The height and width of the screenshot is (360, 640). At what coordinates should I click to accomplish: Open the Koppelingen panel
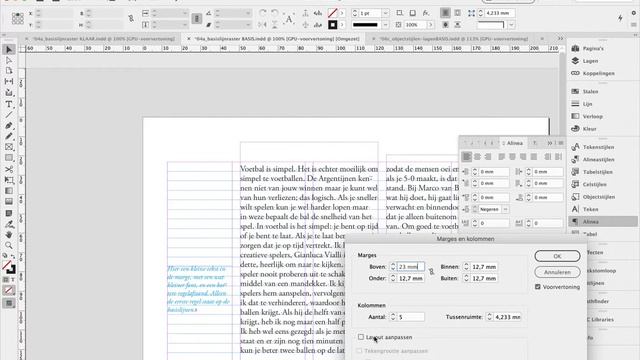pyautogui.click(x=598, y=73)
